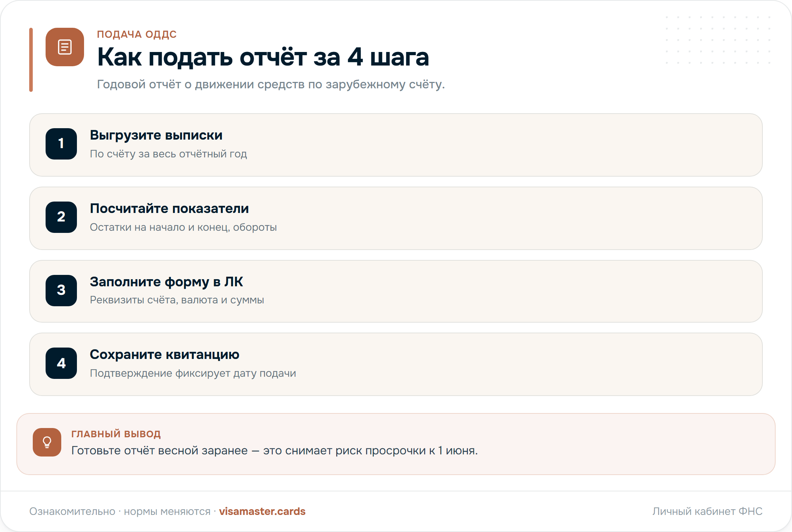
Task: Click the heading 'Сохраните квитанцию'
Action: pyautogui.click(x=165, y=355)
